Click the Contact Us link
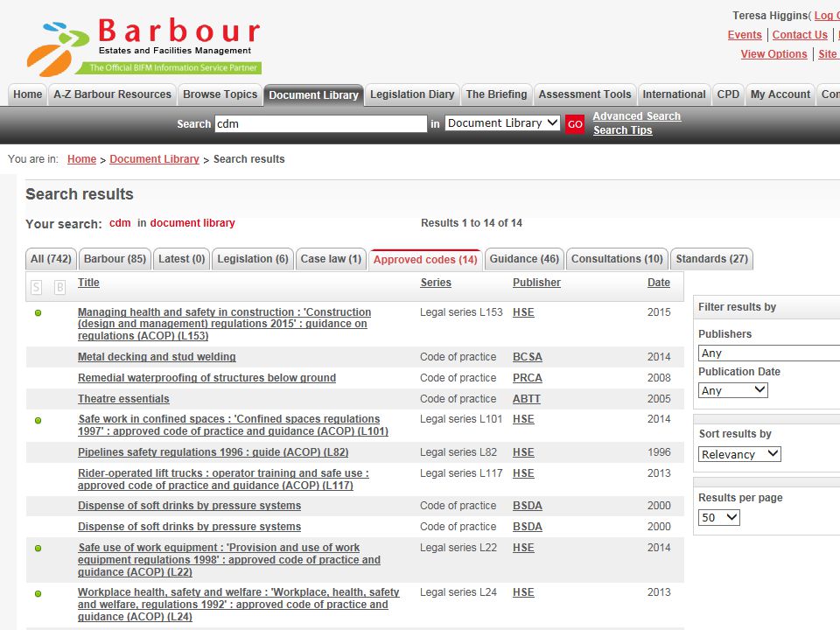 tap(799, 35)
